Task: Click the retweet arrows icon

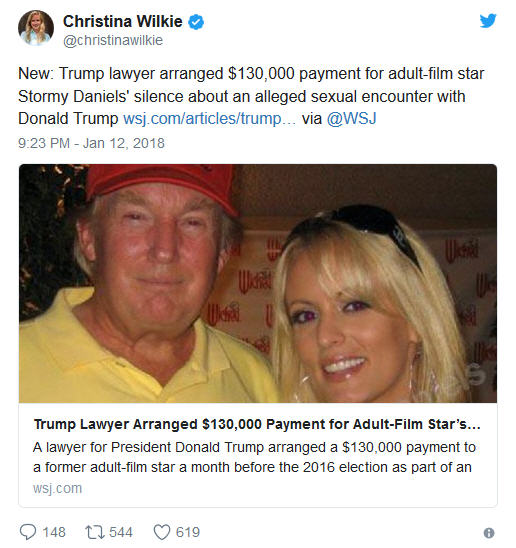Action: 95,532
